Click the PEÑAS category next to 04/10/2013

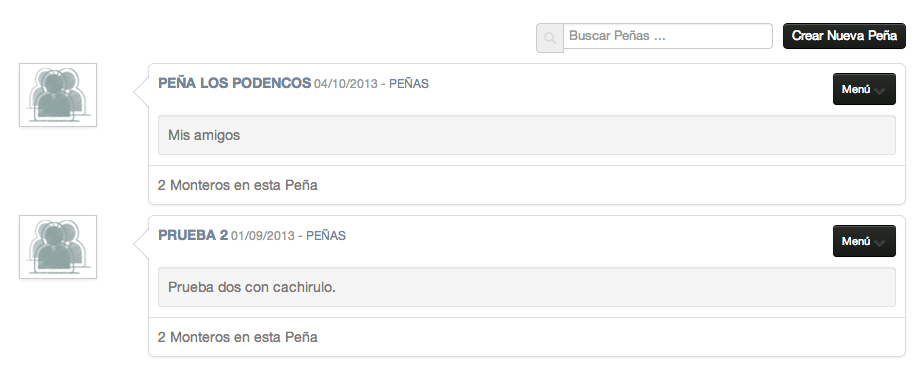[x=409, y=84]
